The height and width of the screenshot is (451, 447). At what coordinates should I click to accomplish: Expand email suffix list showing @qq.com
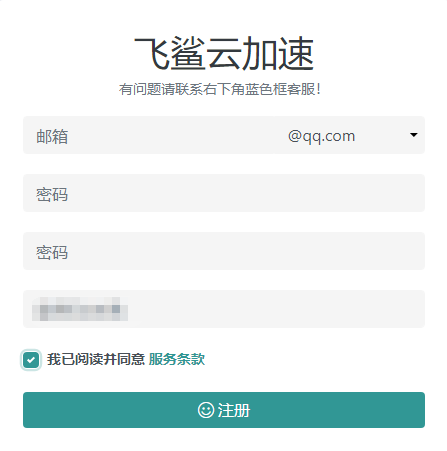pyautogui.click(x=349, y=135)
